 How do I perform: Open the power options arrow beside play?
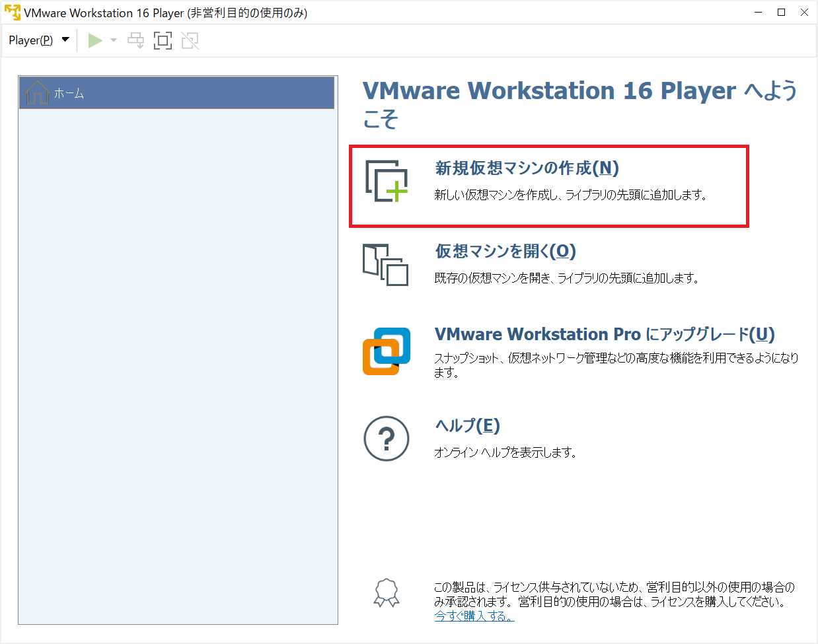(x=114, y=40)
